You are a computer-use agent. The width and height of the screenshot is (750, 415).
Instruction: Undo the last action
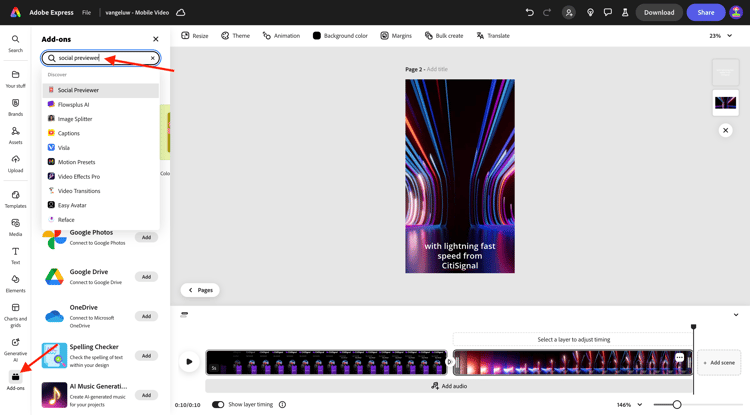pos(529,12)
